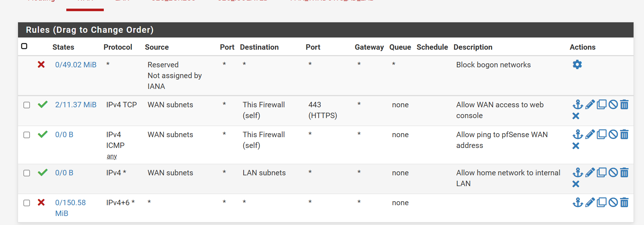Click the X icon under the web console rule actions
The image size is (644, 225).
point(576,116)
